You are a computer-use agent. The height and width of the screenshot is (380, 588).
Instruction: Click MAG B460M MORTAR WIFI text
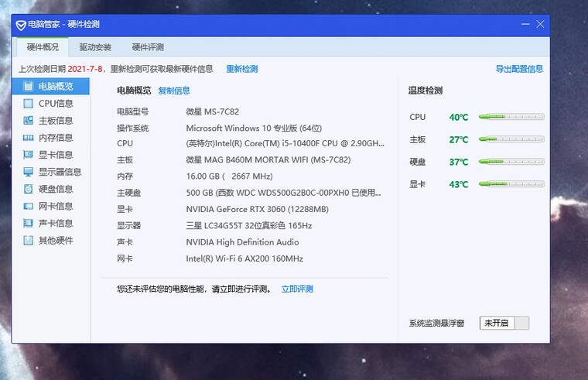(268, 159)
